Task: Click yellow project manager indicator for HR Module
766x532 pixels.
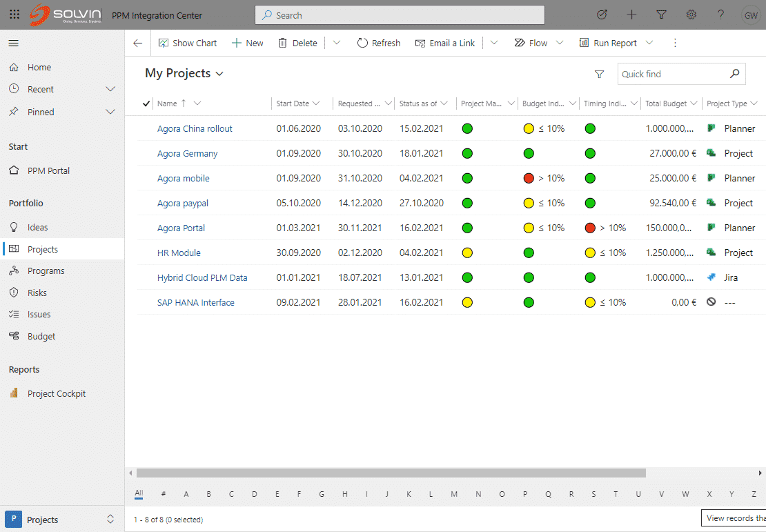Action: (467, 253)
